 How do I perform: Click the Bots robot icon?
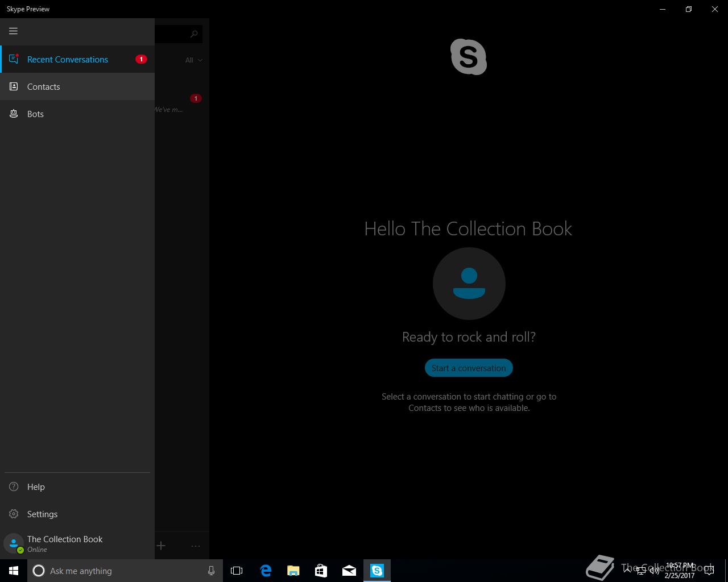pos(14,114)
